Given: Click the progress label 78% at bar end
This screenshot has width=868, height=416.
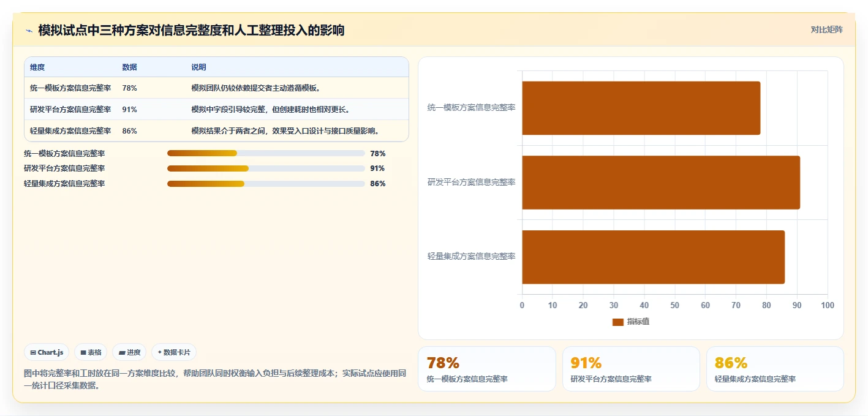Looking at the screenshot, I should click(377, 153).
